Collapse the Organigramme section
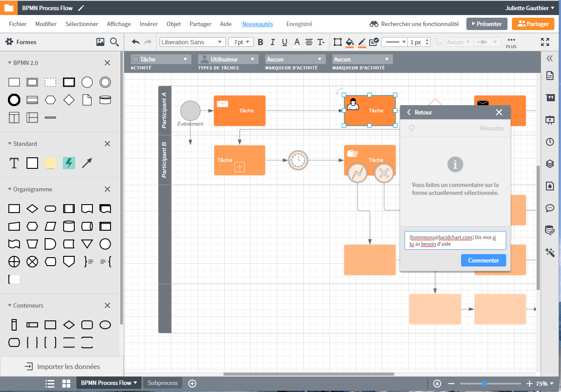561x392 pixels. (10, 189)
